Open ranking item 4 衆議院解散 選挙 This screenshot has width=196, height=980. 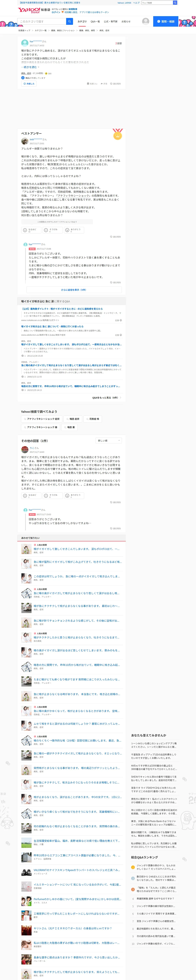(x=155, y=899)
